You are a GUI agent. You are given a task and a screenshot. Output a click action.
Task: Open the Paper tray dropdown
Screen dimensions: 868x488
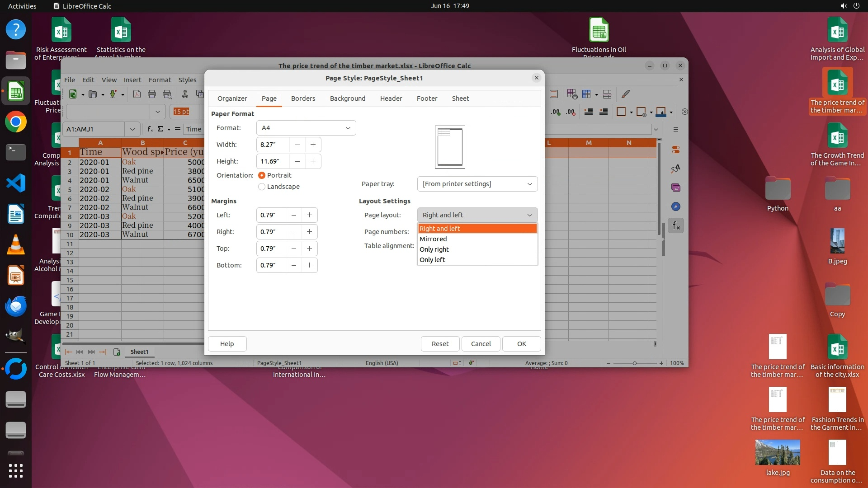click(477, 184)
